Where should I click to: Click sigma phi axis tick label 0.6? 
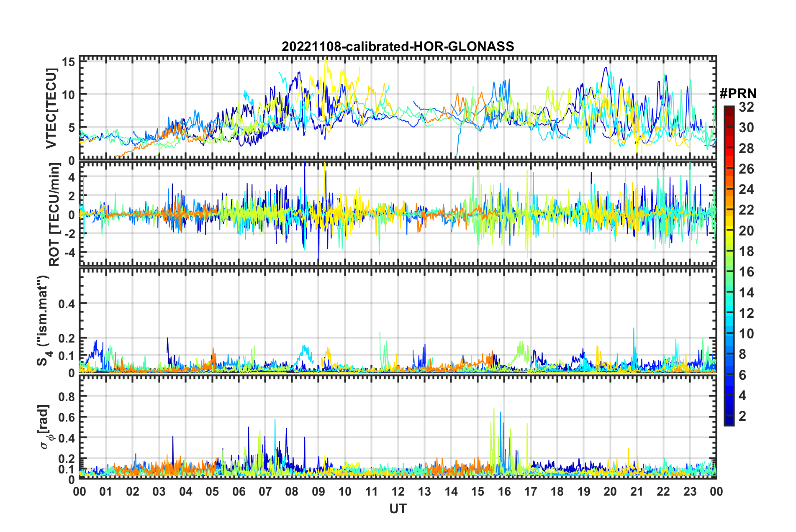point(67,417)
